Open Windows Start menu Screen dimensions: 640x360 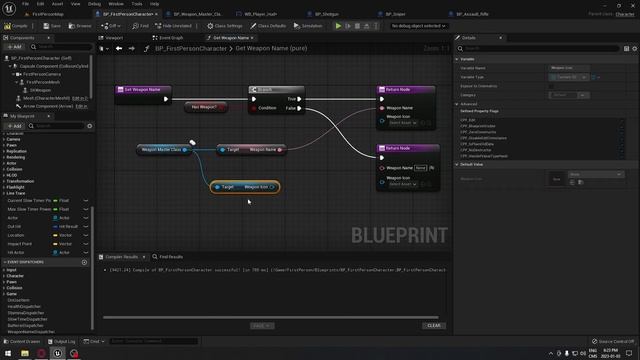(x=8, y=353)
